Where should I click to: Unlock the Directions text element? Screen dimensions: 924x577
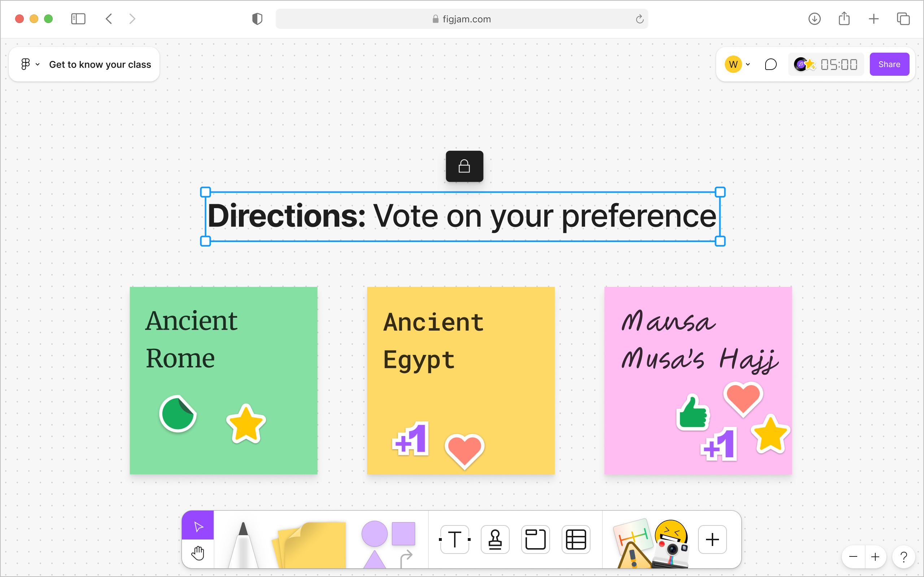coord(464,166)
